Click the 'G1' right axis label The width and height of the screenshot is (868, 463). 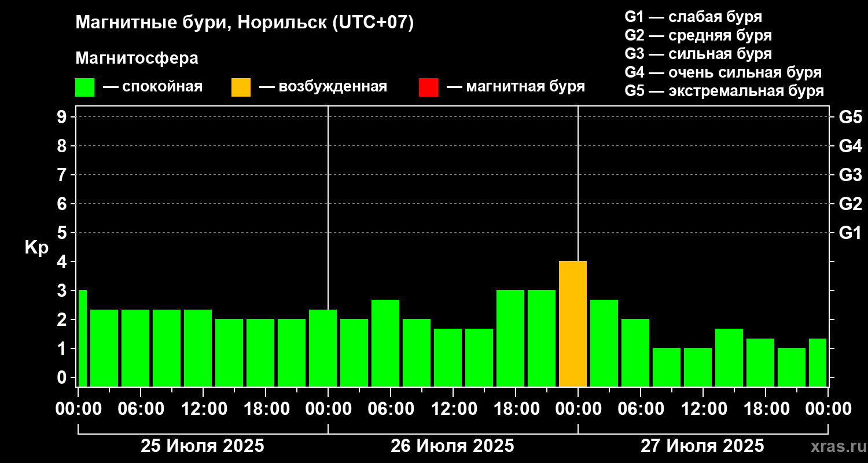pyautogui.click(x=850, y=233)
